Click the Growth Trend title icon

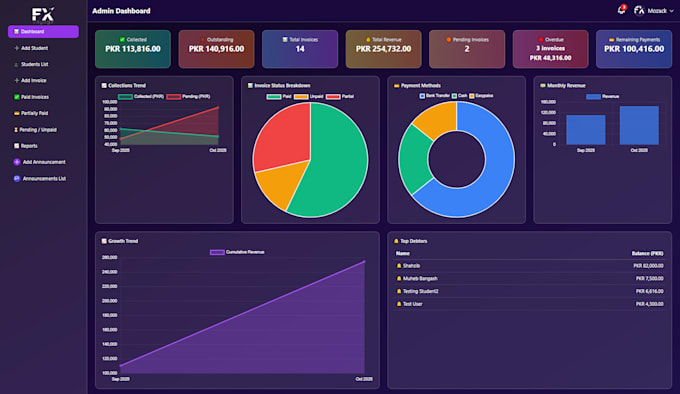pos(104,241)
